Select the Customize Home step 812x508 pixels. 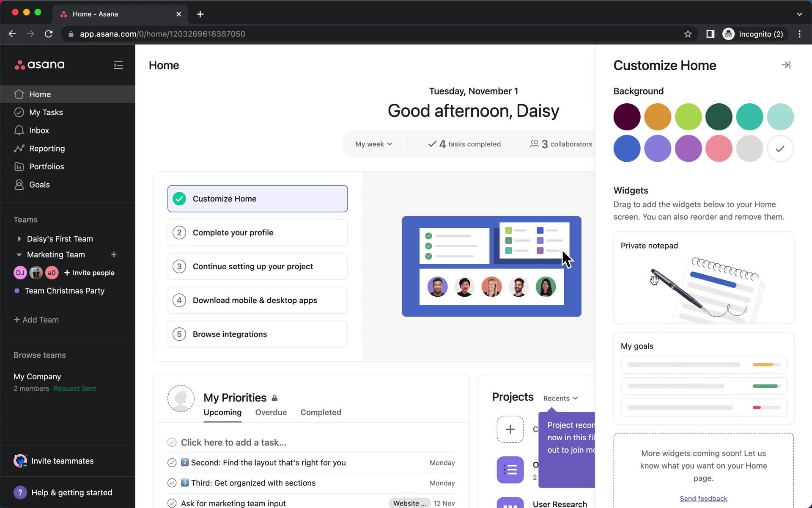coord(258,199)
